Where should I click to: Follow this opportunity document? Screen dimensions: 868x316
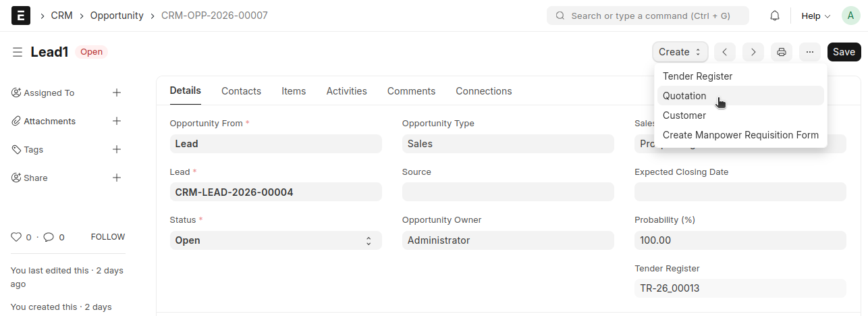point(108,237)
